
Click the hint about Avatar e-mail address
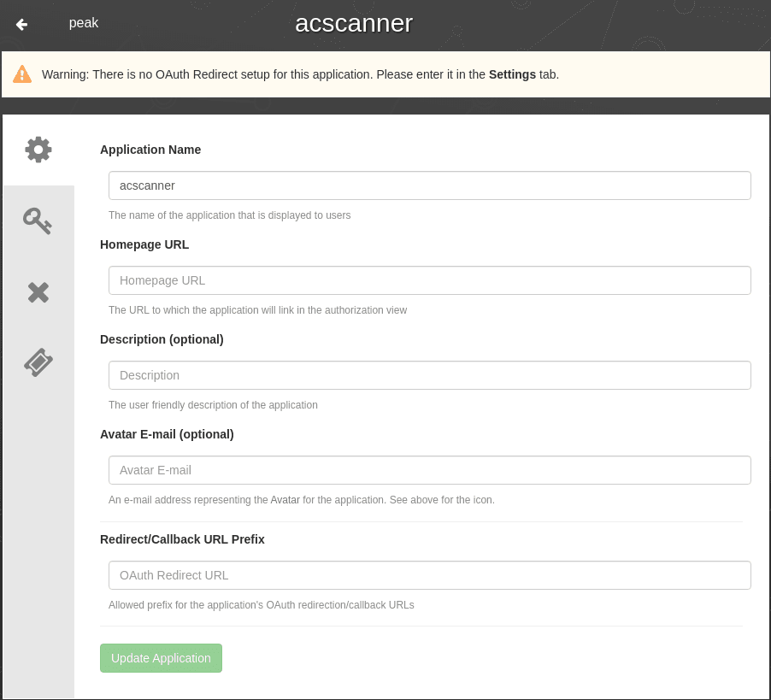[x=302, y=500]
